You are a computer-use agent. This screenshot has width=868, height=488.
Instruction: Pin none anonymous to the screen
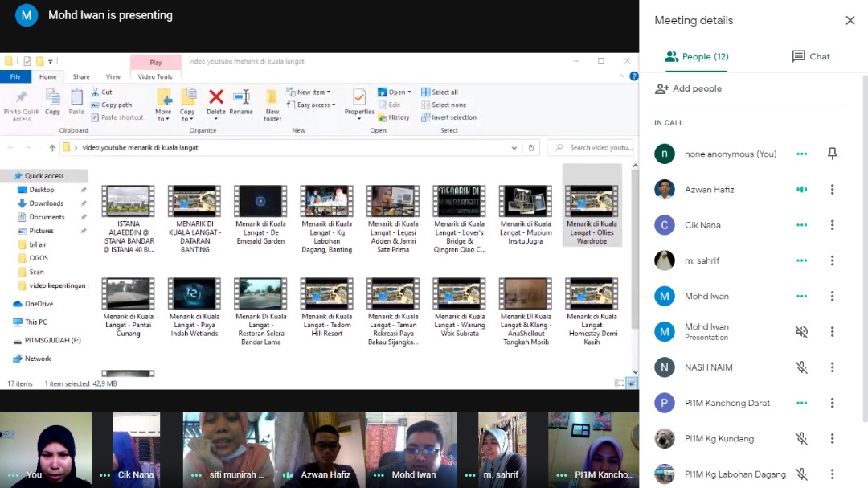(832, 154)
